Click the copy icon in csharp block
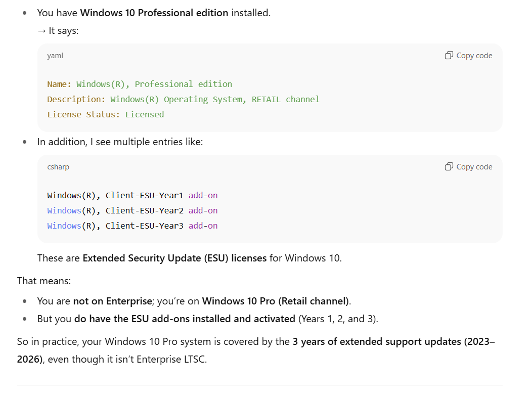532x398 pixels. click(449, 166)
